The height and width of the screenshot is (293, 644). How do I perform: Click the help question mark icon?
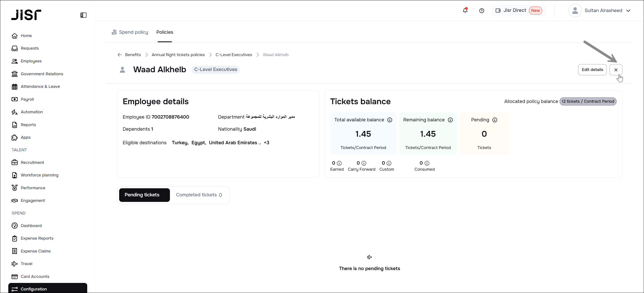[482, 11]
